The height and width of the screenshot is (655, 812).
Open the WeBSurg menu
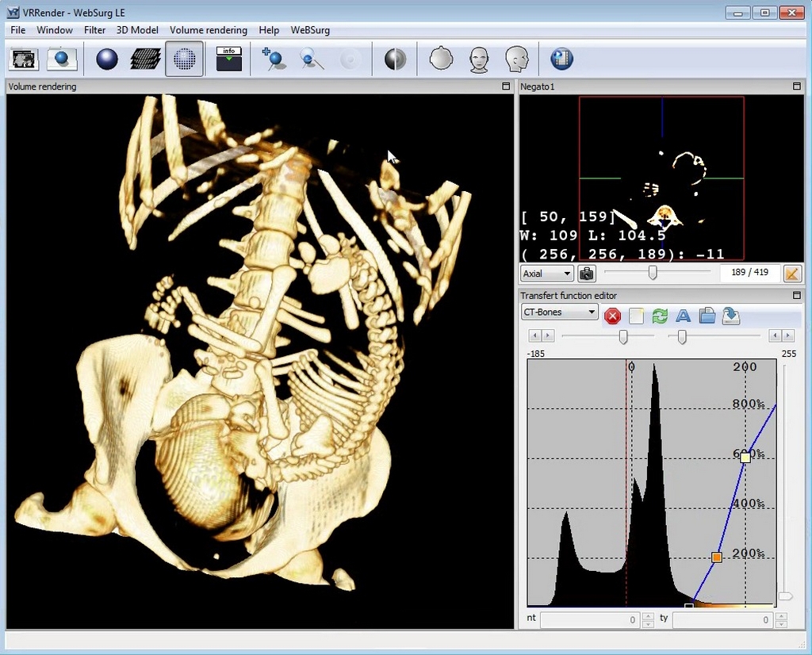click(x=310, y=30)
